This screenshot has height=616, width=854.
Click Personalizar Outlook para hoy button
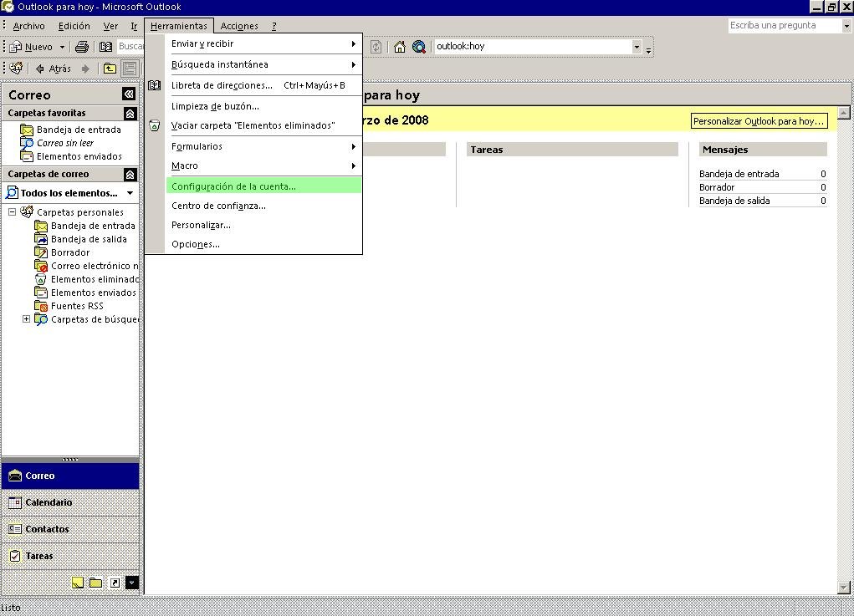pos(759,121)
